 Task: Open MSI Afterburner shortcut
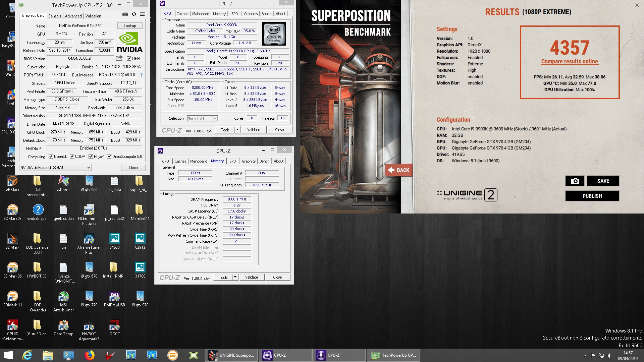pos(63,302)
